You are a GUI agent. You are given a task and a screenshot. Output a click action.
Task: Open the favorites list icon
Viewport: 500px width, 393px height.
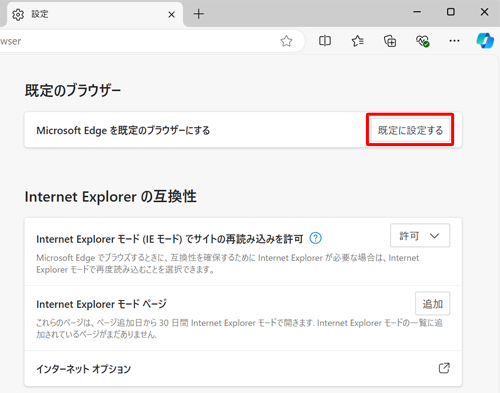pos(357,41)
